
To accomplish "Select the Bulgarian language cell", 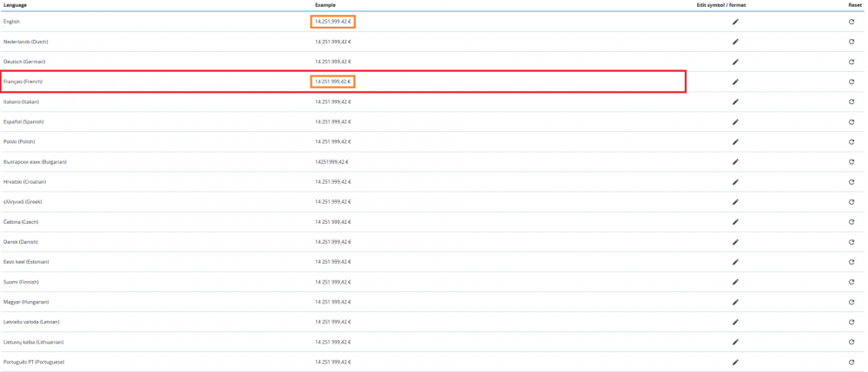I will (35, 162).
